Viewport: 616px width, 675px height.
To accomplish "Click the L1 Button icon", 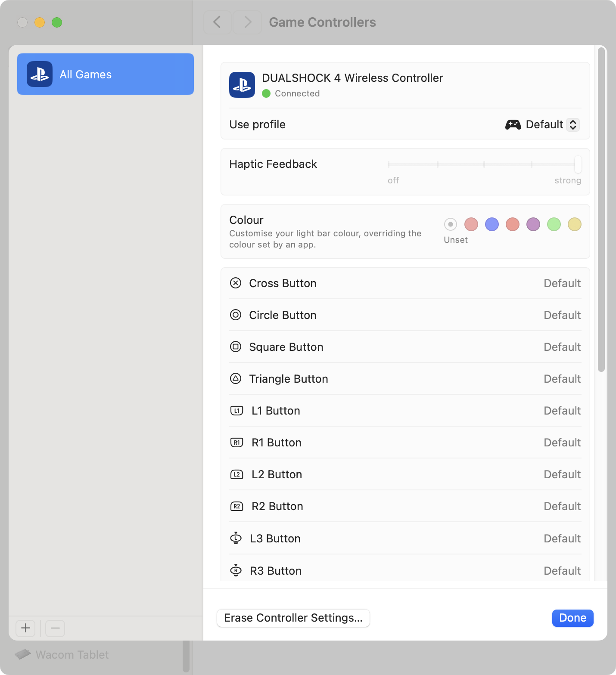I will (x=237, y=411).
